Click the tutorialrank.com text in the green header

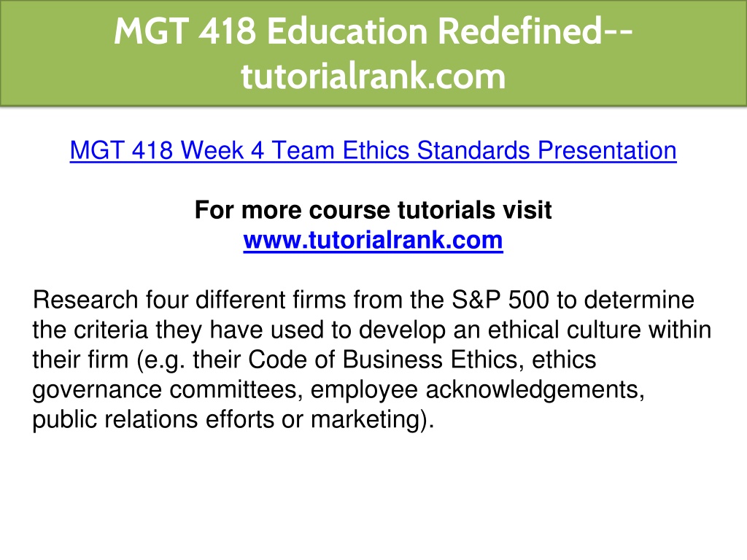[x=373, y=76]
